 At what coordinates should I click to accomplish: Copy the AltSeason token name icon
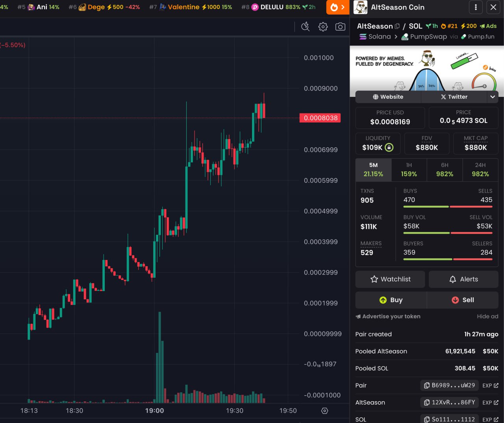point(397,26)
